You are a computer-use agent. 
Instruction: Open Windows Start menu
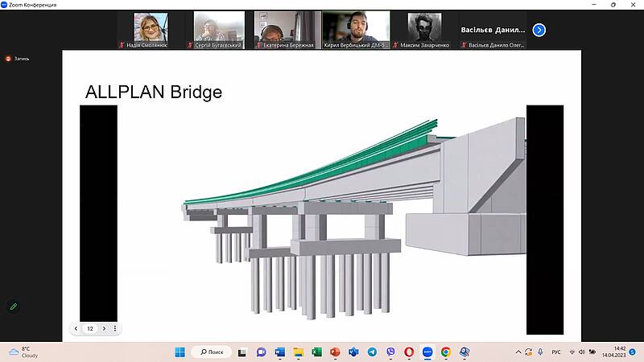tap(180, 352)
